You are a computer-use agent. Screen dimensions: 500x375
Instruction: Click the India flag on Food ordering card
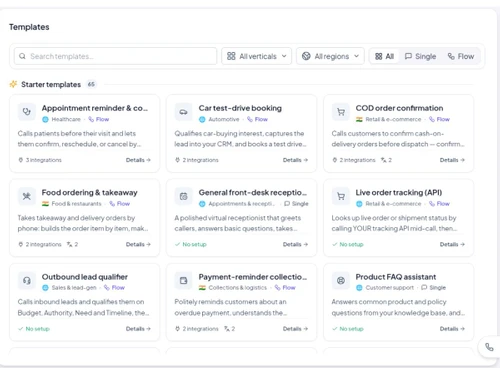coord(45,204)
